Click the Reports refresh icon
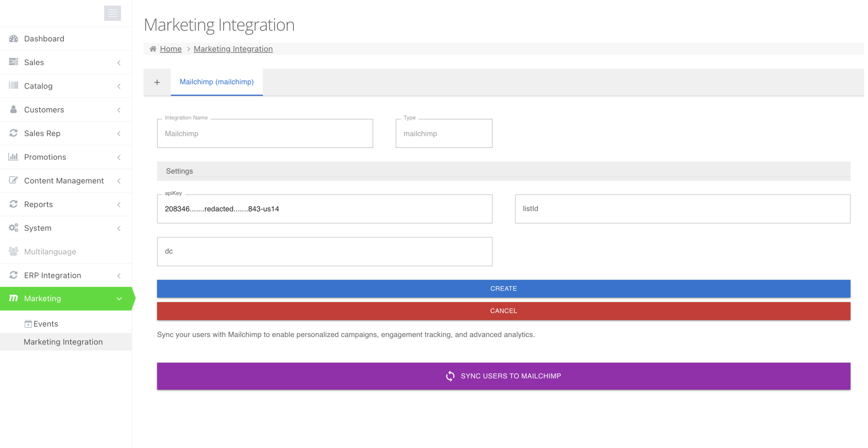This screenshot has width=868, height=448. tap(13, 204)
